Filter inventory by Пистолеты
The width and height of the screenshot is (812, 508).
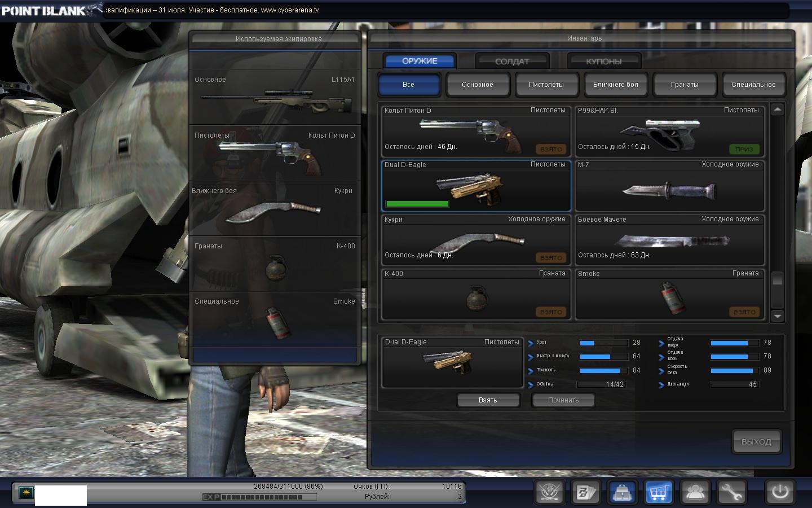pos(546,85)
